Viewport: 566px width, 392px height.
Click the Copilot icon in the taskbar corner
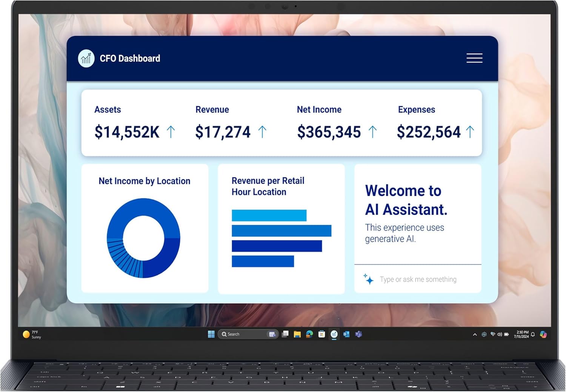[543, 335]
